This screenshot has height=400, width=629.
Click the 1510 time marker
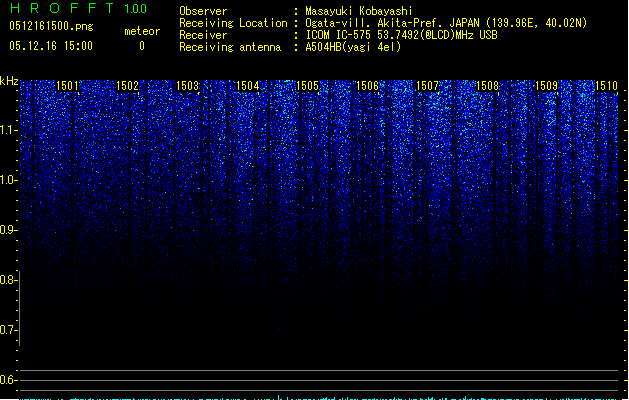point(607,86)
